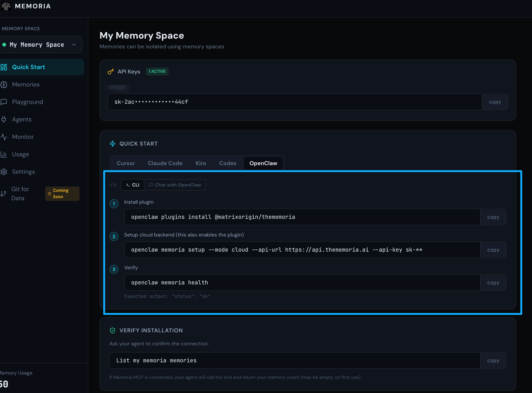Screen dimensions: 532x393
Task: Select the Cursor quick start tab
Action: click(126, 163)
